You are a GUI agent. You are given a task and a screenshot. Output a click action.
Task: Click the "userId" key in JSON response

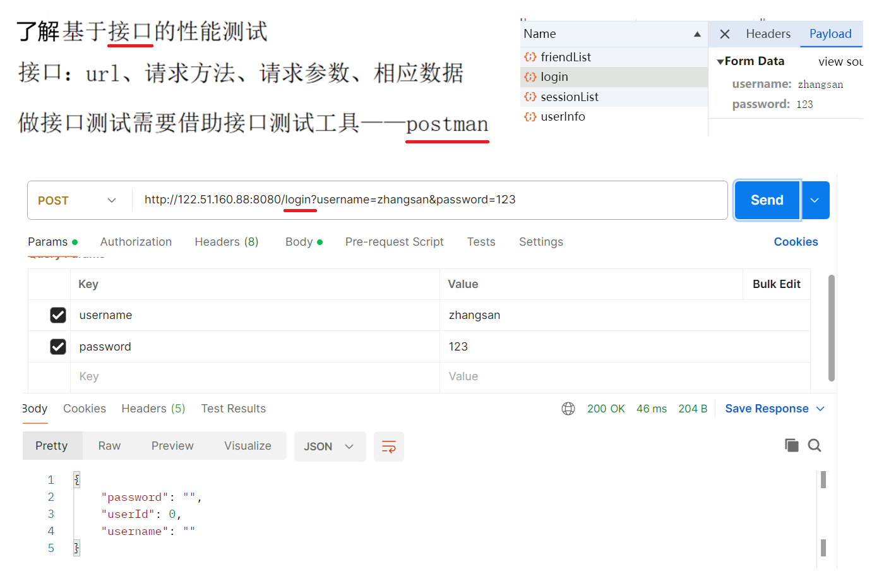click(x=128, y=514)
